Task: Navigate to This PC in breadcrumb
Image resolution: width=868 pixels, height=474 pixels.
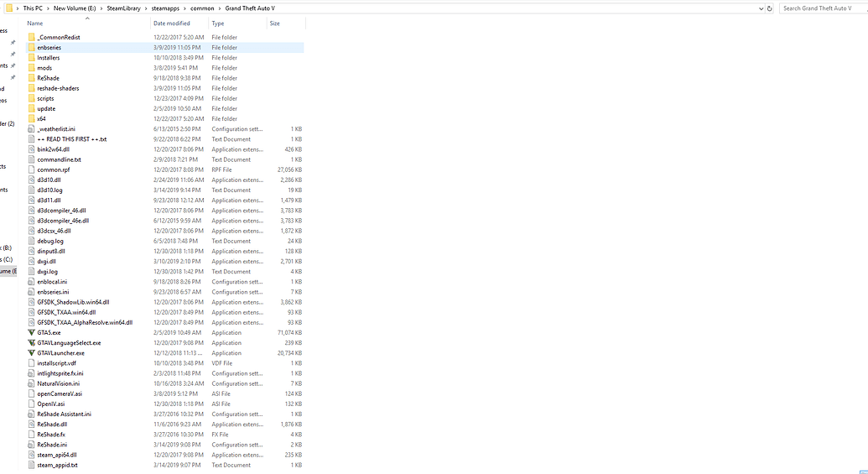Action: pos(33,8)
